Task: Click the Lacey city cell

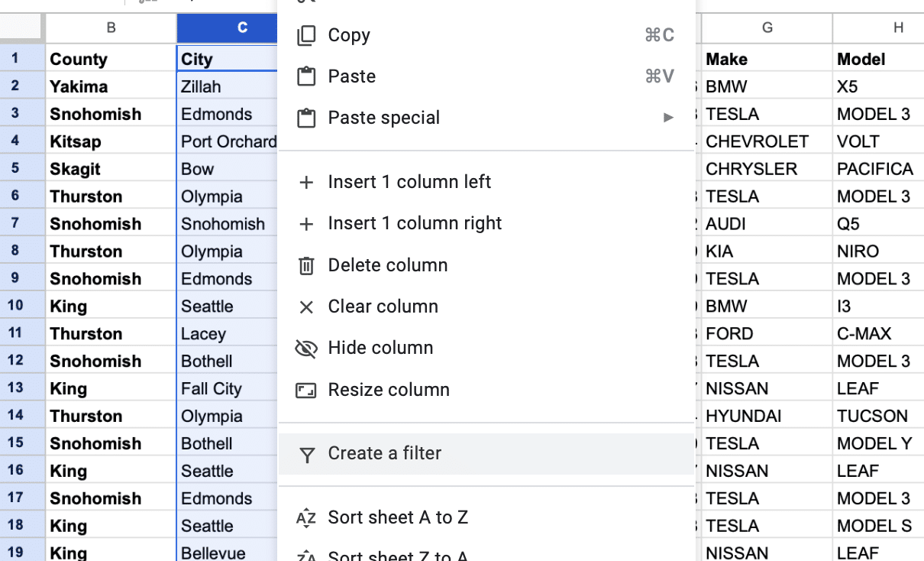Action: tap(228, 334)
